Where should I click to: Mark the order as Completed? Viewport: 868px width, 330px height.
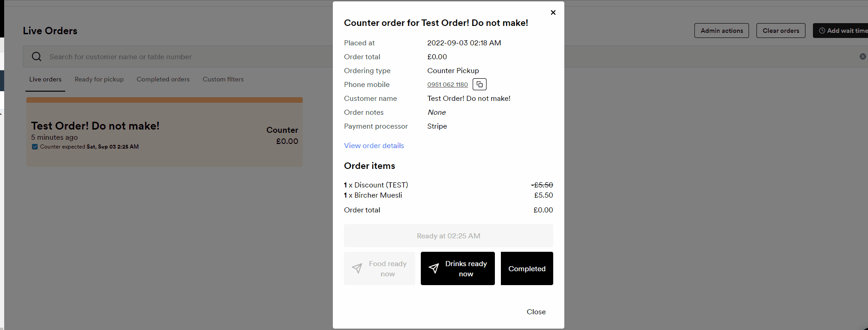coord(526,268)
